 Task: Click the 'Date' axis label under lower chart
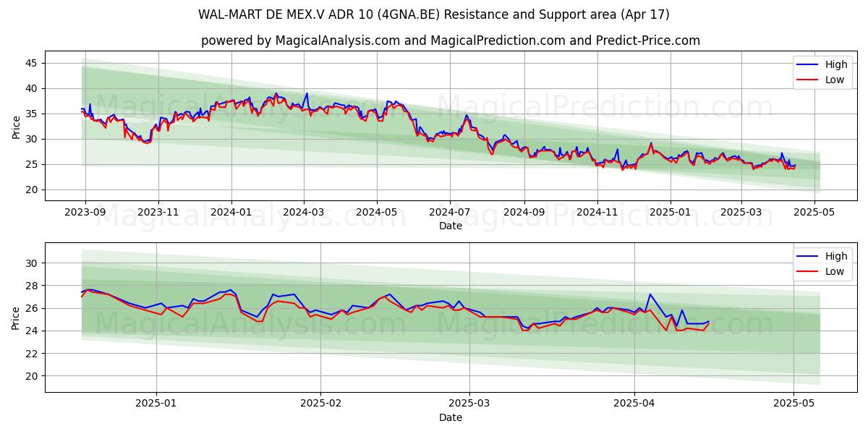coord(450,417)
